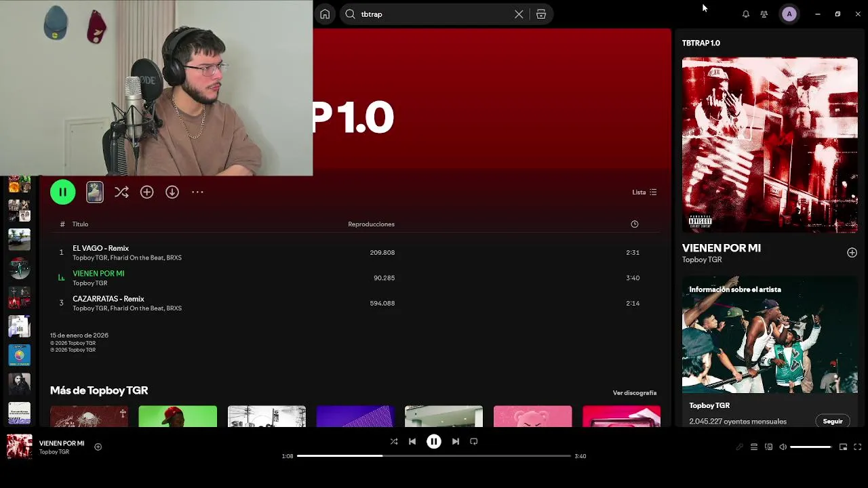868x488 pixels.
Task: Add VIENEN POR MI to liked via panel plus
Action: click(x=852, y=253)
